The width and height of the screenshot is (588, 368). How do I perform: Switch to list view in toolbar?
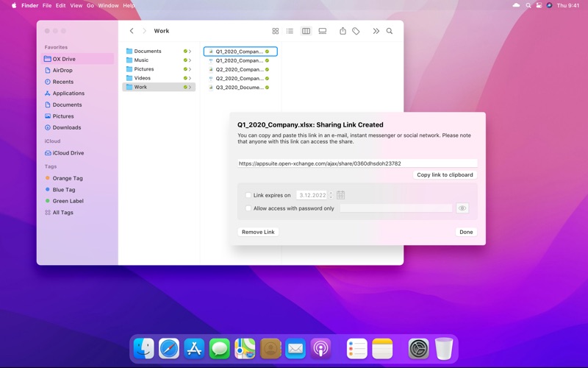click(x=290, y=31)
